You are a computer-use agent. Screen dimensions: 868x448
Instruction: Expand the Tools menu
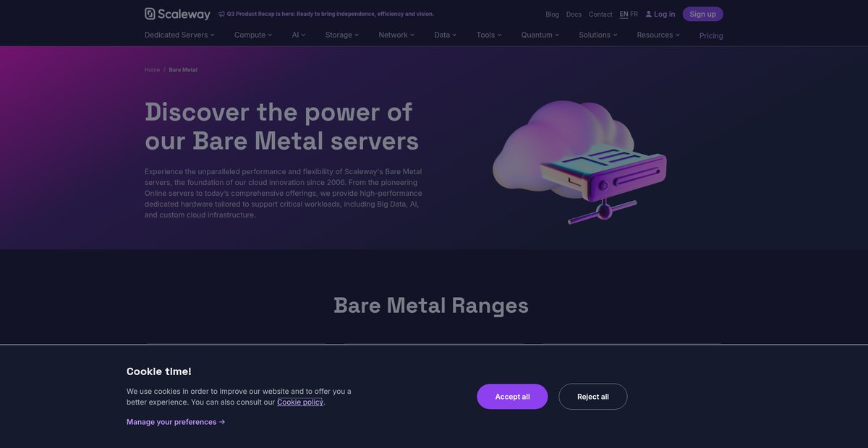click(489, 35)
